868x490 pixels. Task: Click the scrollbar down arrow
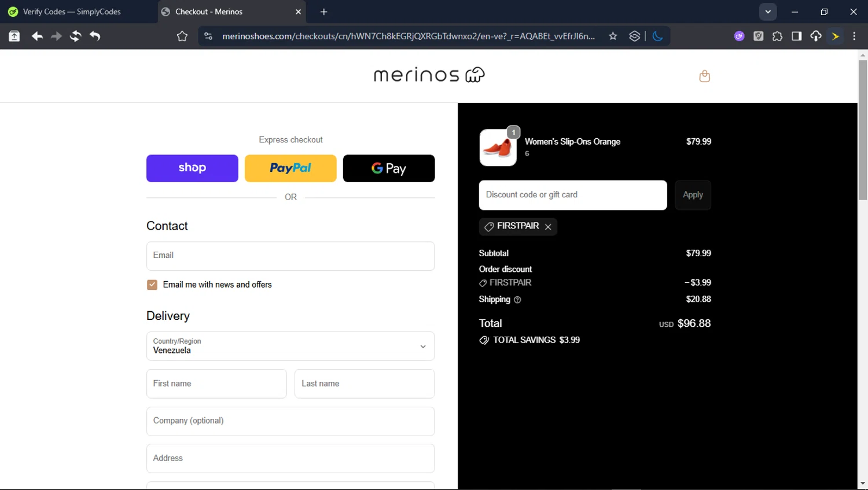tap(863, 484)
